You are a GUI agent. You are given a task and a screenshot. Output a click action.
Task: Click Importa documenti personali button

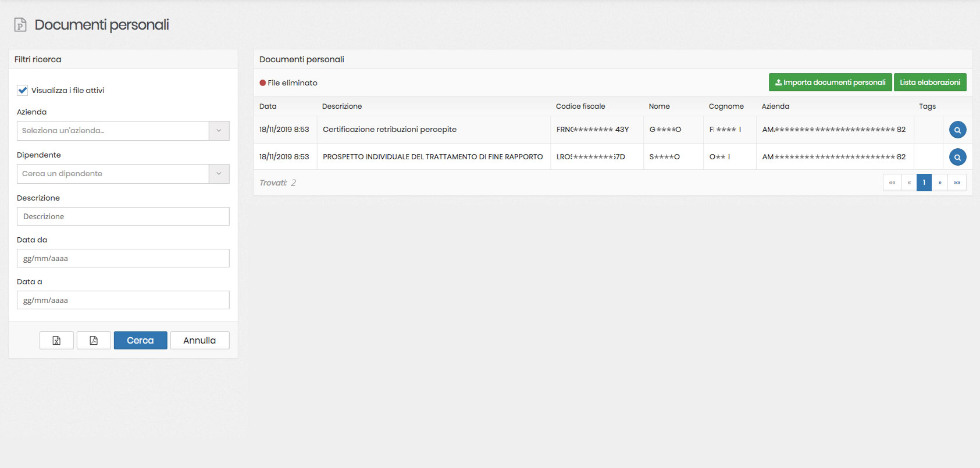click(830, 83)
